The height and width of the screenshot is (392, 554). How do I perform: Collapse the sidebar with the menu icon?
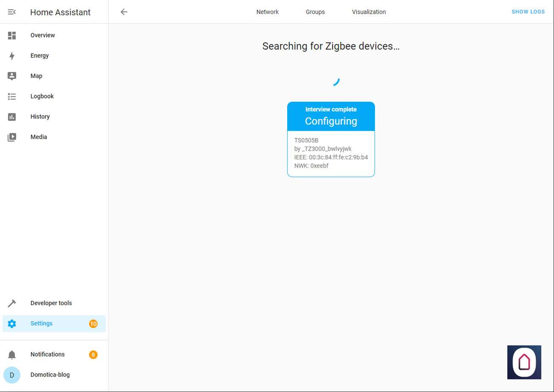(x=12, y=12)
